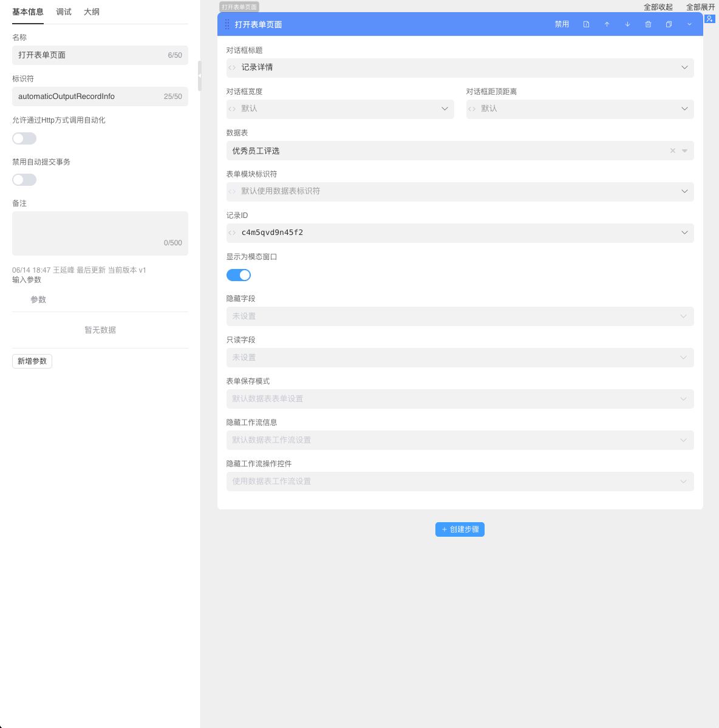Move step up with the up arrow
This screenshot has height=728, width=719.
(607, 24)
